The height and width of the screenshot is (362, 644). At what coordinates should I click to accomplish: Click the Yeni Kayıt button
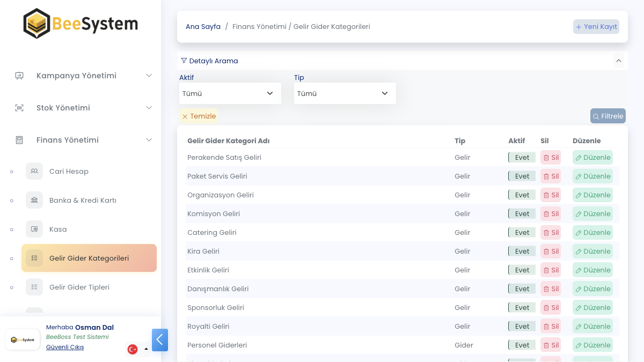596,27
